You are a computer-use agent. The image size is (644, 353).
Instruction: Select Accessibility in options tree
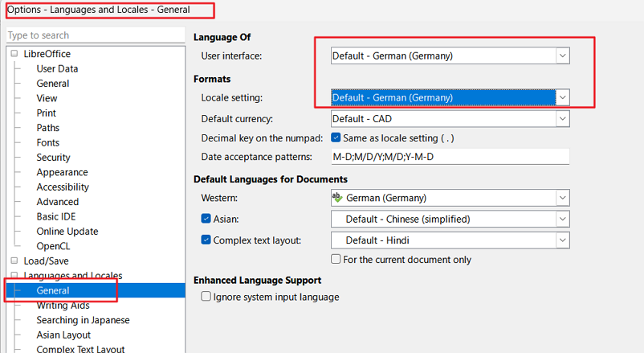[x=63, y=187]
